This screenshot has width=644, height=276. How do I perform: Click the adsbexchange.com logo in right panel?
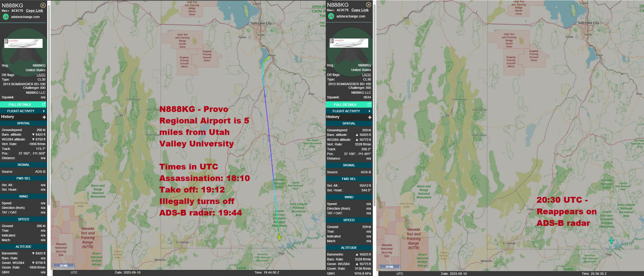pos(331,16)
